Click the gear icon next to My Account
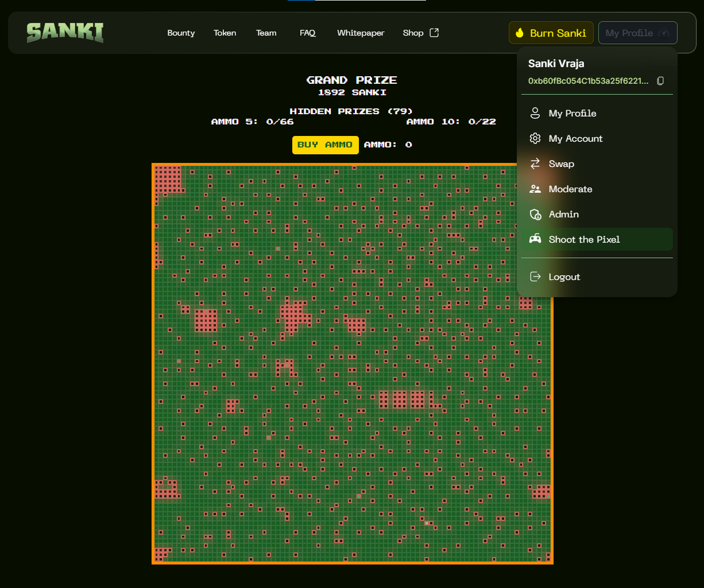This screenshot has height=588, width=704. click(x=535, y=138)
